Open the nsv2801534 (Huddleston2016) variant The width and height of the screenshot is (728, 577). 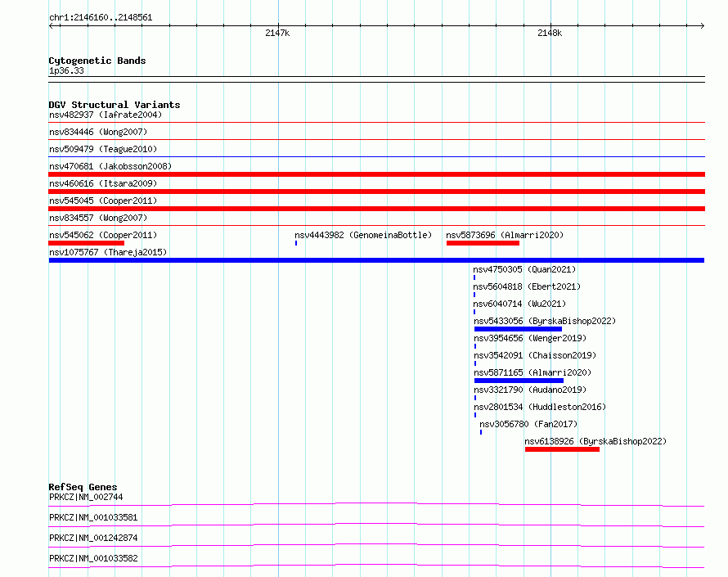pos(540,407)
